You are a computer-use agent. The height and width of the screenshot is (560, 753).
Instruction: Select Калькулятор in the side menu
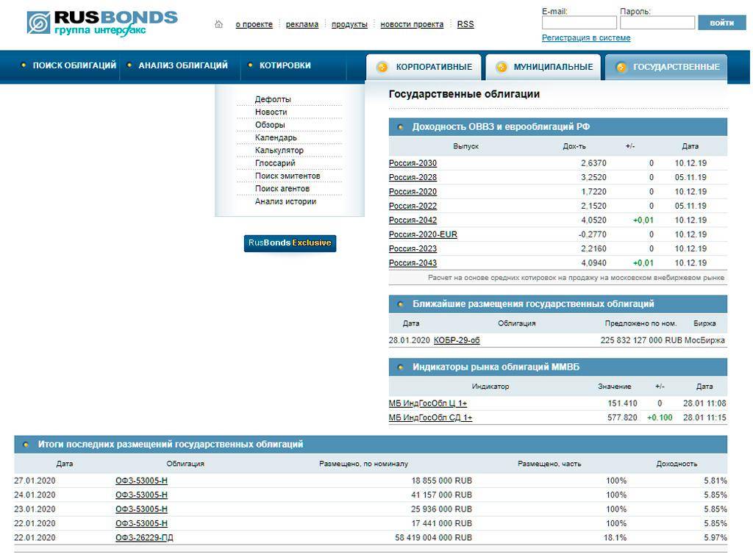click(x=279, y=151)
